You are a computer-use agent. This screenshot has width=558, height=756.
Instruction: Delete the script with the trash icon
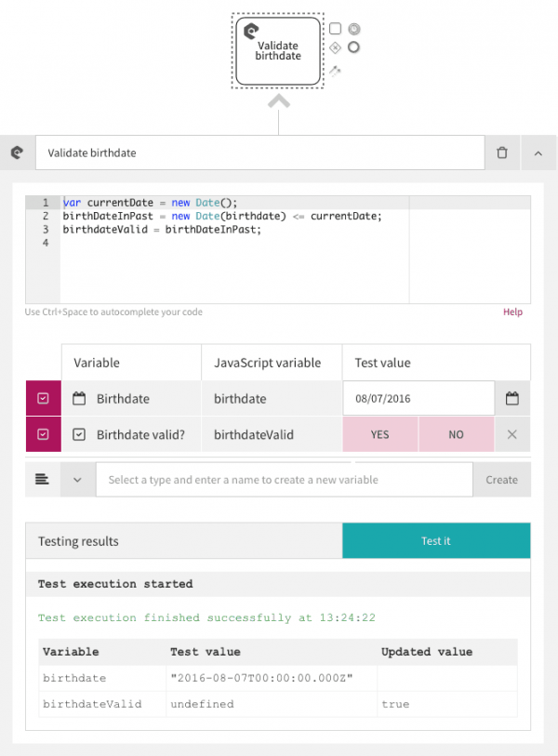point(501,153)
